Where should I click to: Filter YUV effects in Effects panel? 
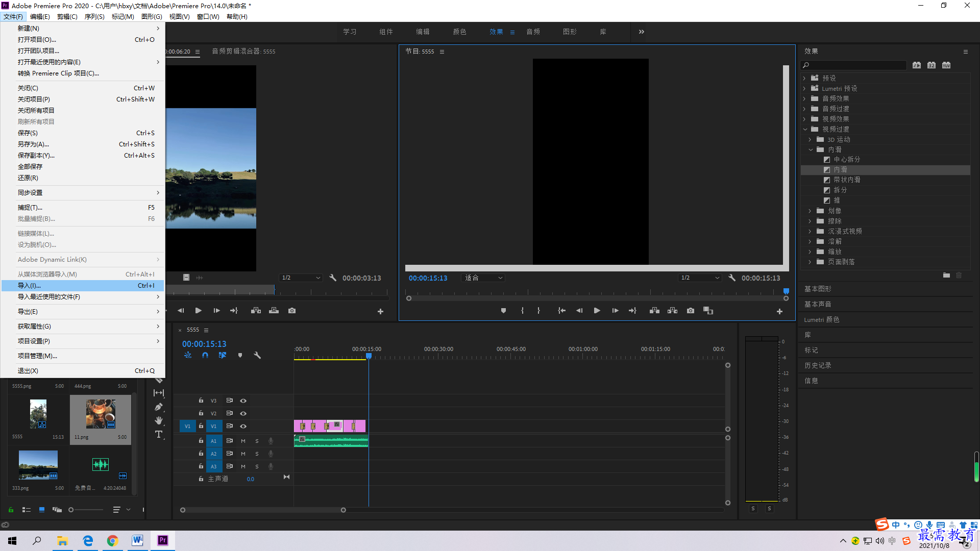(946, 65)
